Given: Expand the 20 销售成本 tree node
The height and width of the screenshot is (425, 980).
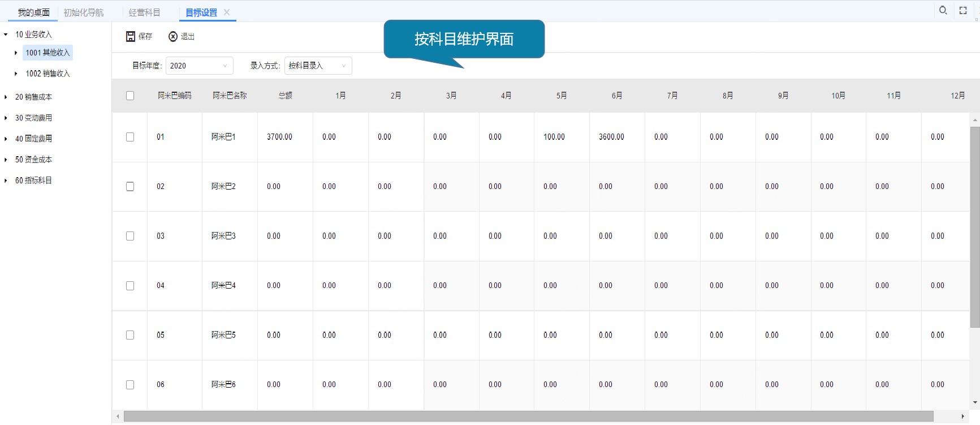Looking at the screenshot, I should click(x=6, y=97).
